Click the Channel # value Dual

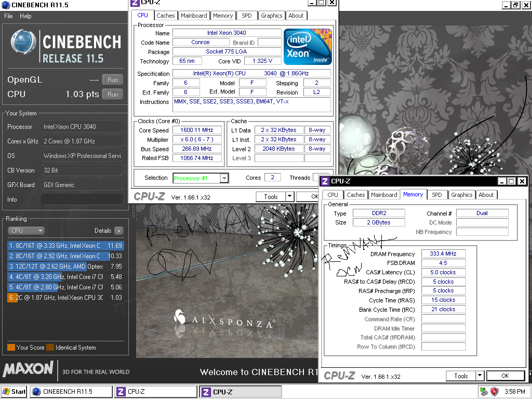(482, 213)
